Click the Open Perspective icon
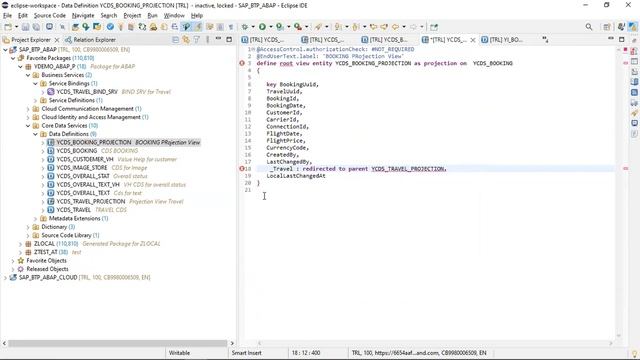 click(x=607, y=27)
